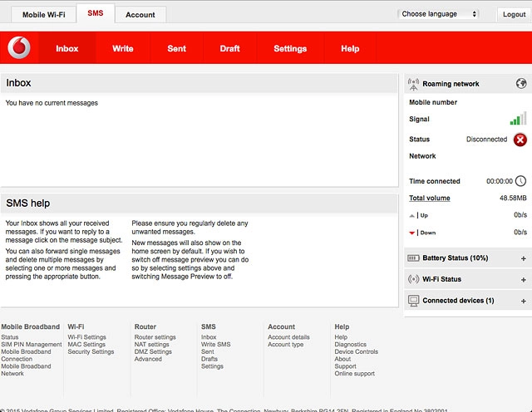
Task: Click the roaming globe icon
Action: [521, 84]
